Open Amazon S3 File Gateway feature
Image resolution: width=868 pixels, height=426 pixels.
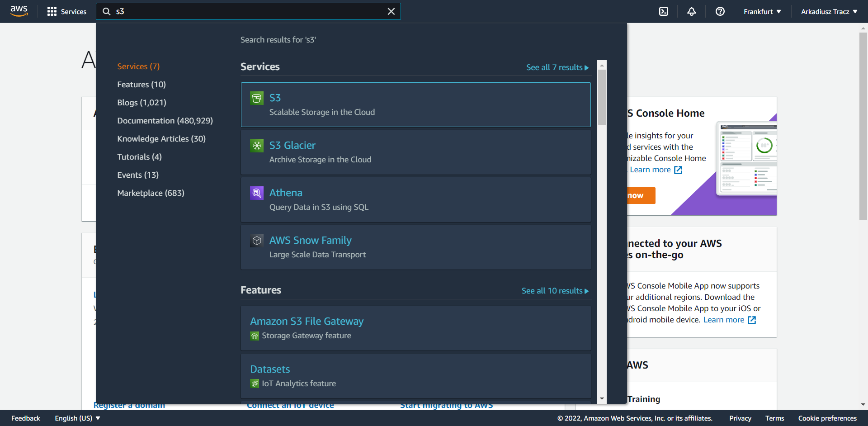(x=416, y=328)
